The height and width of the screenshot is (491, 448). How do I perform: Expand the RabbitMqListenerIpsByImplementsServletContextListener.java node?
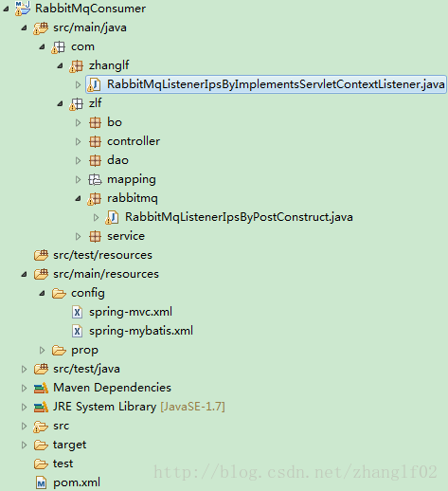click(78, 84)
